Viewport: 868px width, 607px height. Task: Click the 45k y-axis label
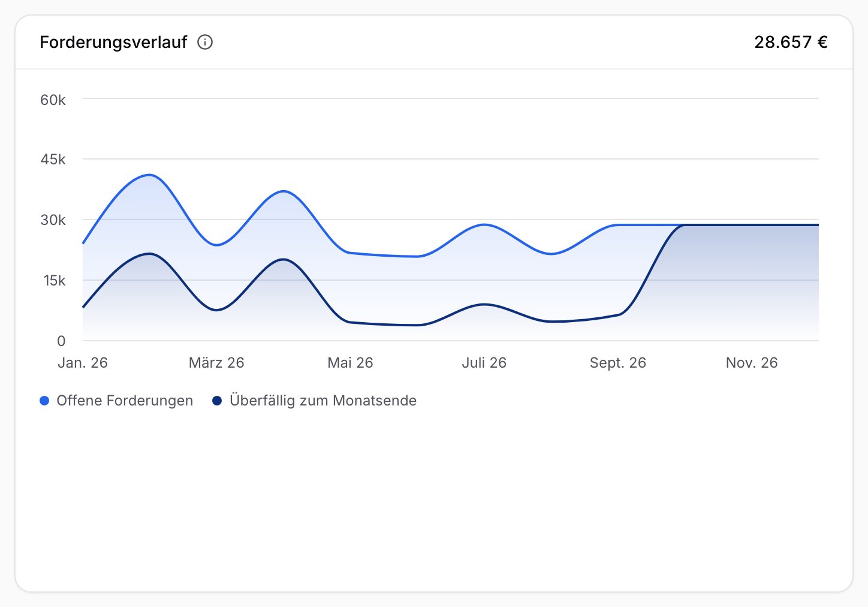coord(53,160)
